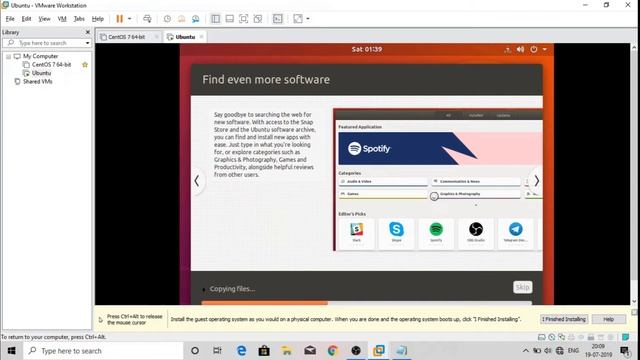Click the Spotify featured banner image
Image resolution: width=640 pixels, height=360 pixels.
(x=440, y=149)
